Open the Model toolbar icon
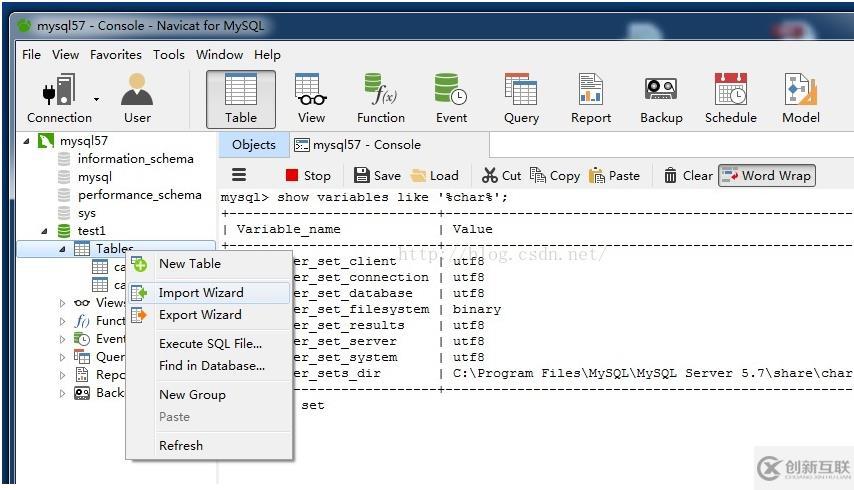This screenshot has width=854, height=490. point(801,99)
